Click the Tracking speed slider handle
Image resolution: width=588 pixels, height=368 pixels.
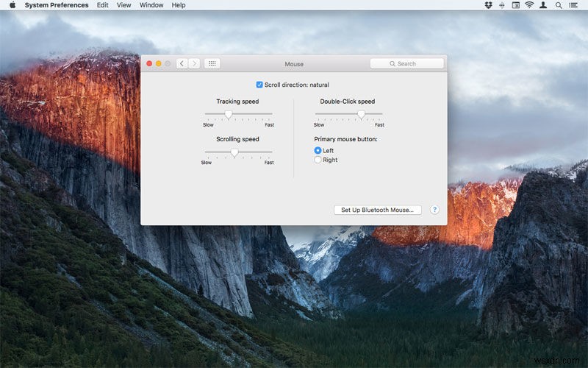229,114
